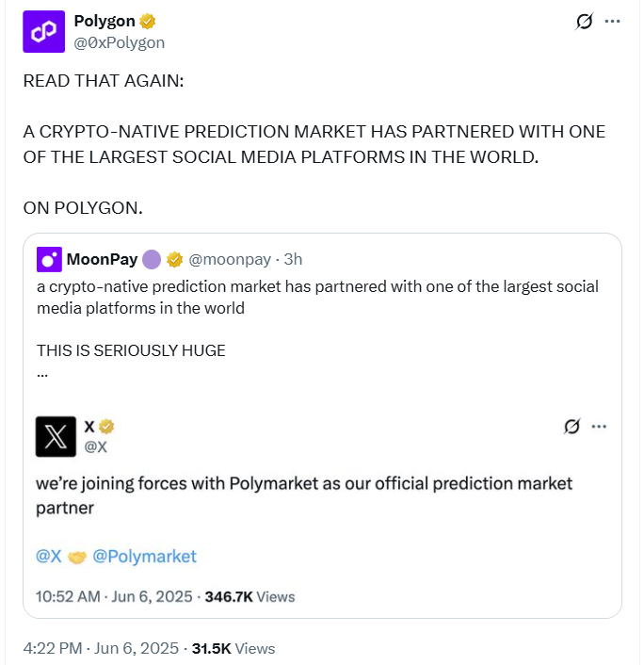Open the X post's three-dot More menu
This screenshot has width=644, height=665.
click(599, 427)
